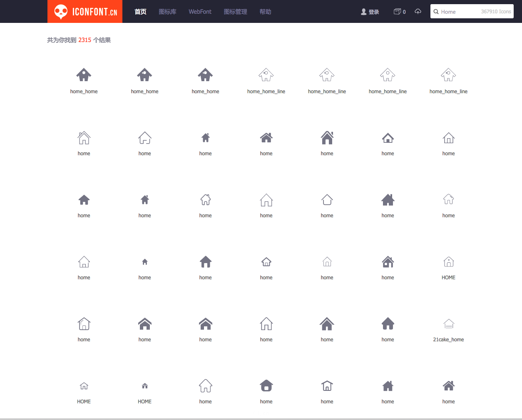Image resolution: width=522 pixels, height=420 pixels.
Task: Go to the 图标库 menu item
Action: [167, 12]
